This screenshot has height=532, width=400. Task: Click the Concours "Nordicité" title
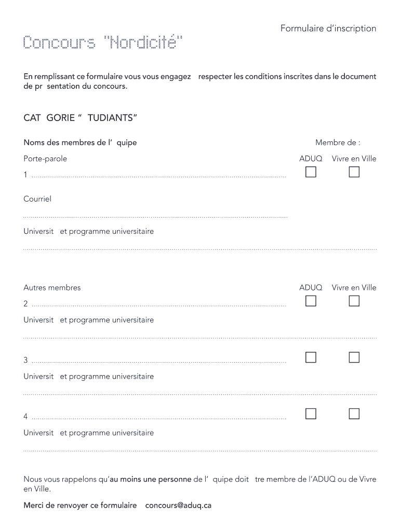coord(103,42)
